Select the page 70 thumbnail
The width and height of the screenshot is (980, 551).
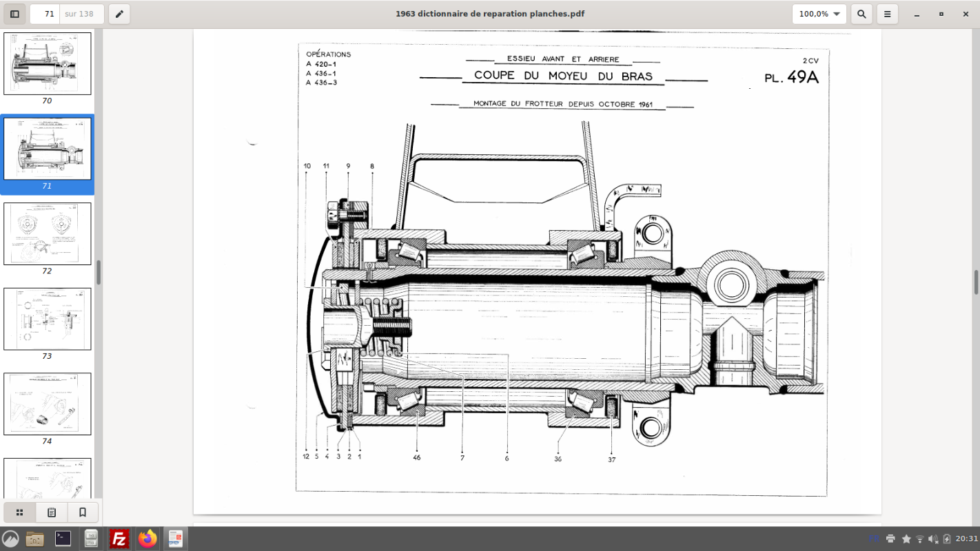[x=47, y=64]
